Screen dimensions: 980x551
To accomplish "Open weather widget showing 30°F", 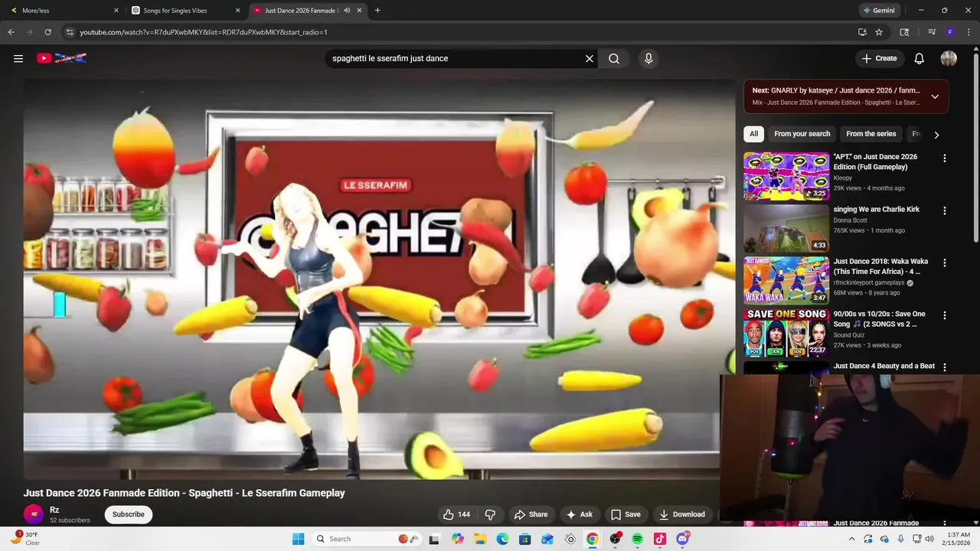I will coord(25,539).
